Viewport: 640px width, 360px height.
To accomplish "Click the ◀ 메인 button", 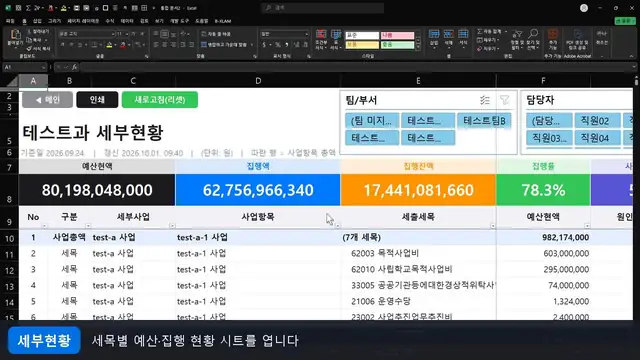I will (47, 100).
